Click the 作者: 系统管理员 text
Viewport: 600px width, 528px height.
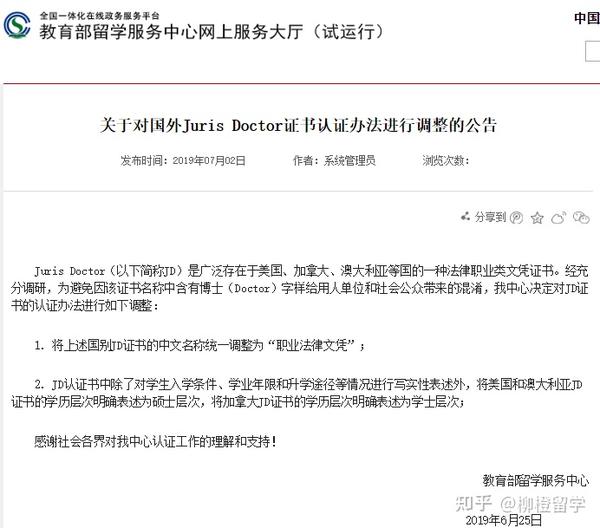click(x=334, y=160)
